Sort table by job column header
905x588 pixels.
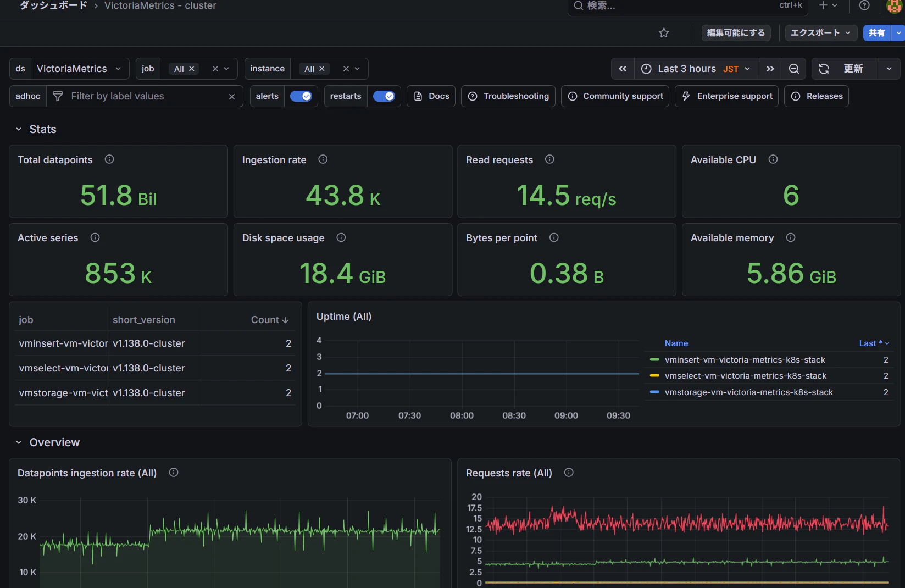[x=26, y=320]
